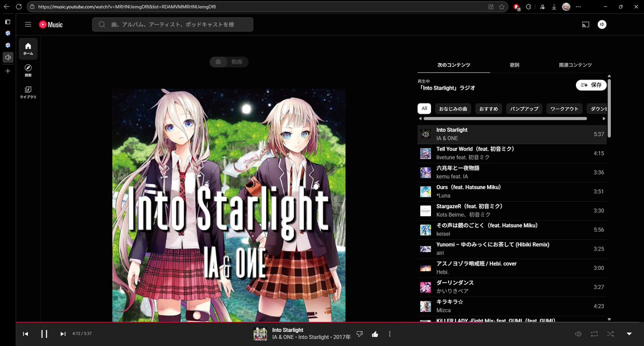Open the 関連コンテンツ tab
The width and height of the screenshot is (644, 346).
pos(575,65)
